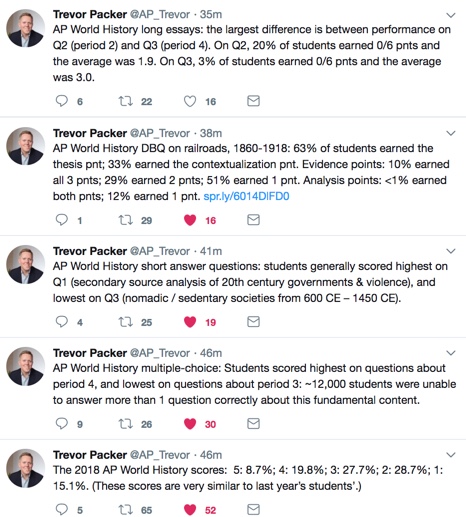Open the spr.ly/6014DlFD0 link
The height and width of the screenshot is (517, 466).
(246, 196)
